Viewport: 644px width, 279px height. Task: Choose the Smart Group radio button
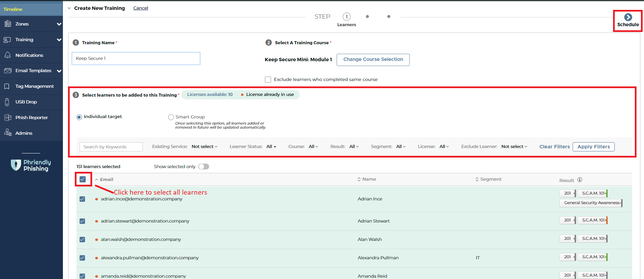171,117
